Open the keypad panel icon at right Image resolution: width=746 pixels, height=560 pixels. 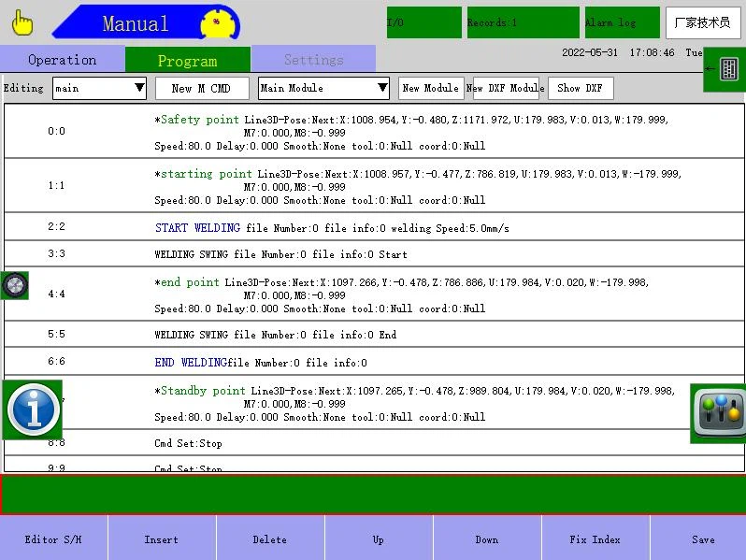[727, 69]
